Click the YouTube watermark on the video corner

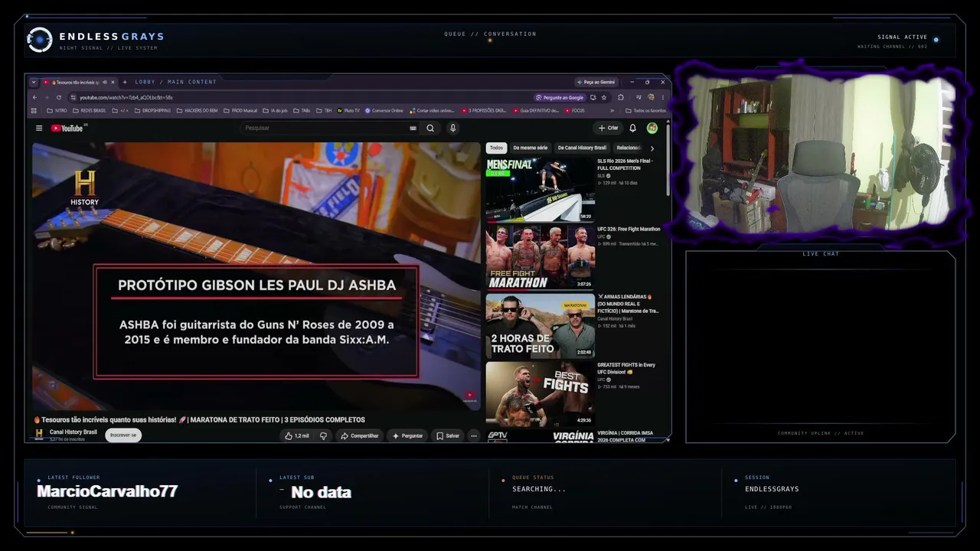click(x=469, y=396)
